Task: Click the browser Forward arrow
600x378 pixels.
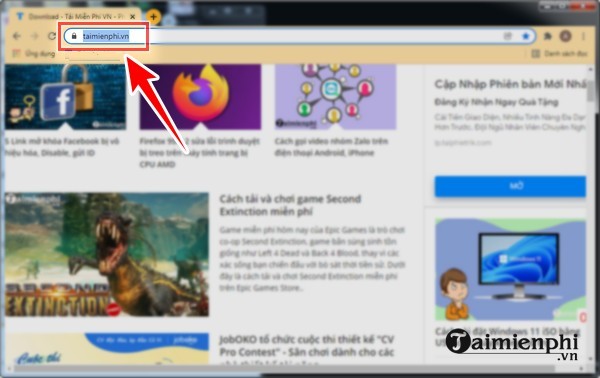Action: [34, 36]
